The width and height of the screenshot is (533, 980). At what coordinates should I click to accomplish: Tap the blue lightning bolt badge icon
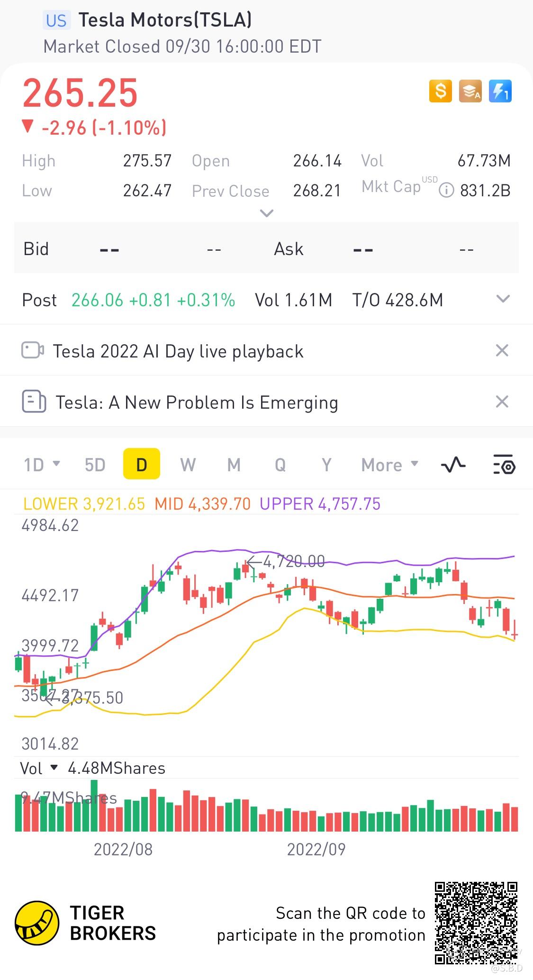click(x=500, y=91)
